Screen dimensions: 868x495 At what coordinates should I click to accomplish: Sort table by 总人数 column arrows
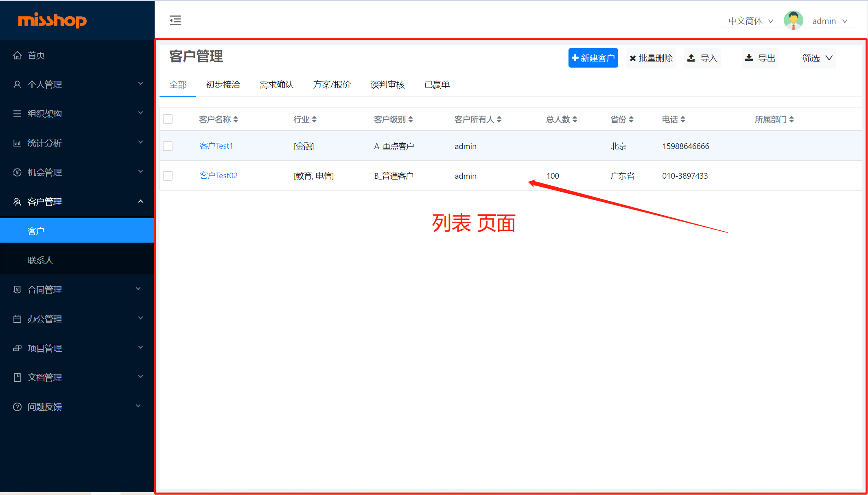tap(575, 119)
